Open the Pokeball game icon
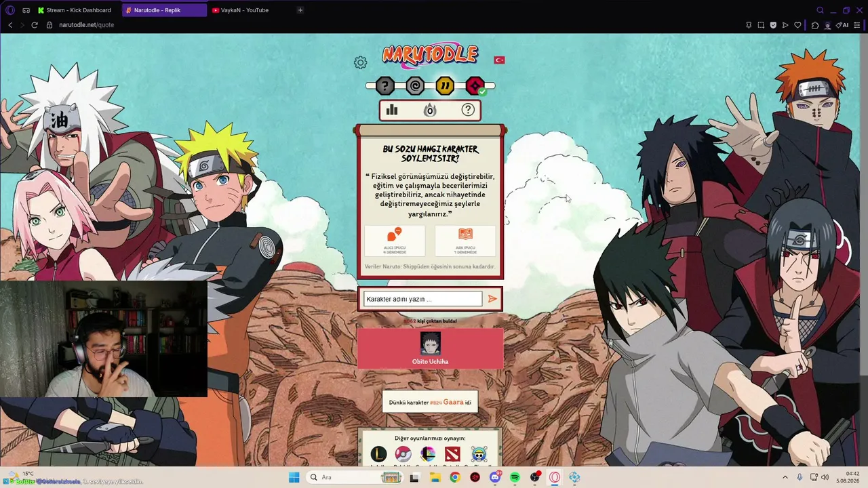Image resolution: width=868 pixels, height=488 pixels. [403, 454]
